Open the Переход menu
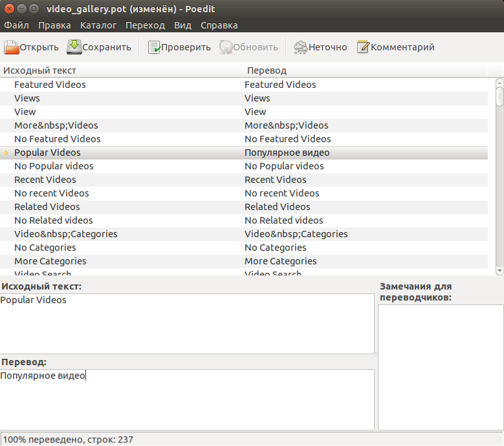504x446 pixels. [x=146, y=25]
